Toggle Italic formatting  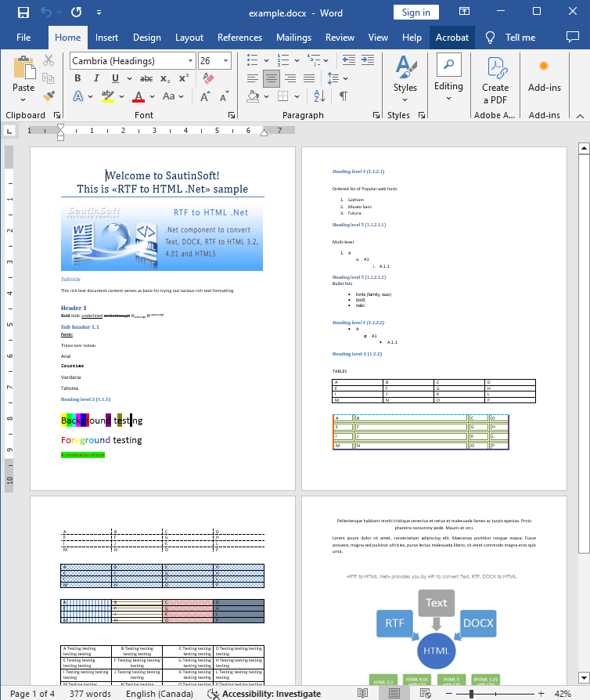coord(96,78)
